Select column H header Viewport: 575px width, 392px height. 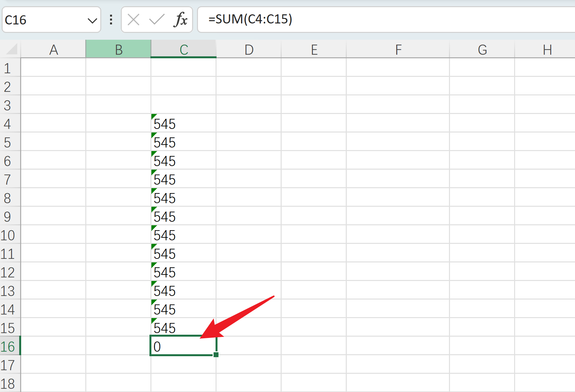tap(547, 49)
